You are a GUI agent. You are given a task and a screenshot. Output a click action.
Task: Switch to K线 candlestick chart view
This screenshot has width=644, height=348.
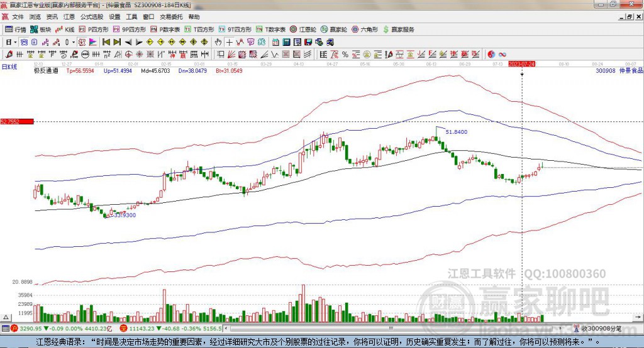(x=65, y=30)
